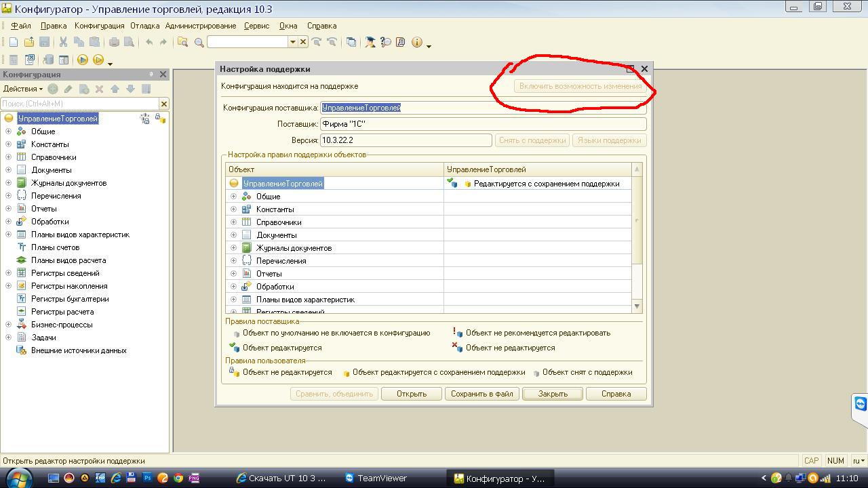Click the Версия field showing 10.3.22.2
Screen dimensions: 868x488
coord(406,140)
